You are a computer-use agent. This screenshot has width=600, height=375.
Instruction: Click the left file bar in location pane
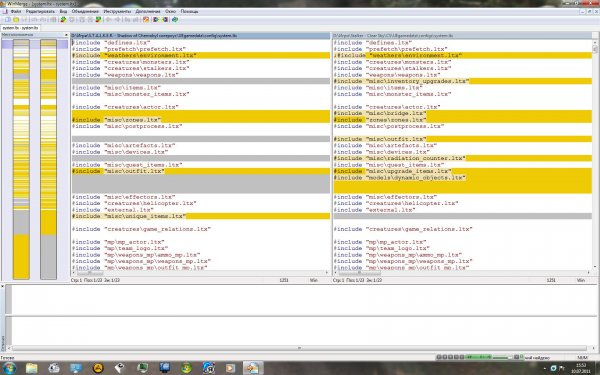click(21, 159)
